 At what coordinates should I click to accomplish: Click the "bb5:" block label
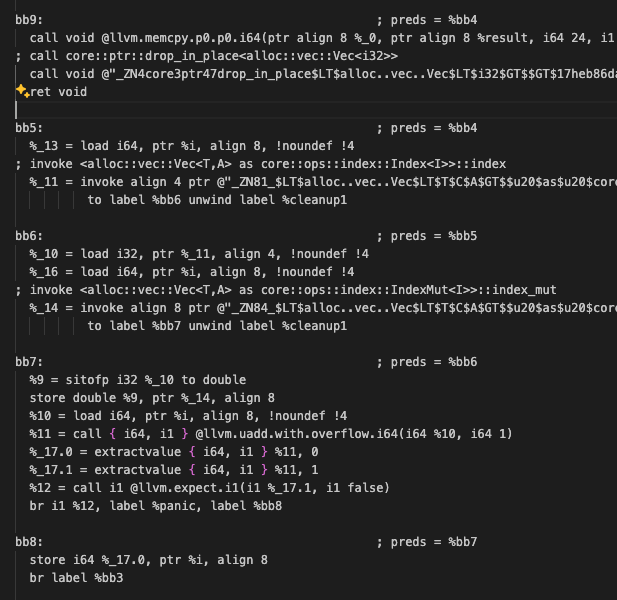(x=29, y=127)
